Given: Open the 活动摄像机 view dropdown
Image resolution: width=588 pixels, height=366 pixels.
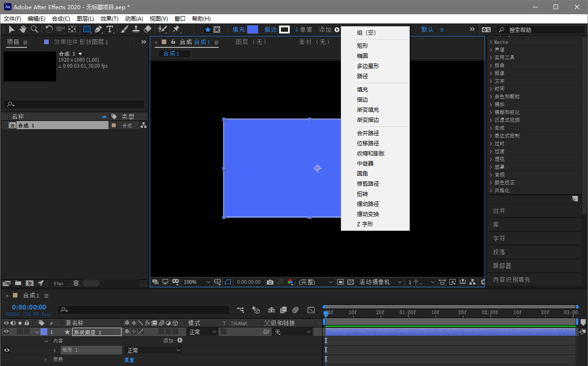Looking at the screenshot, I should click(381, 282).
